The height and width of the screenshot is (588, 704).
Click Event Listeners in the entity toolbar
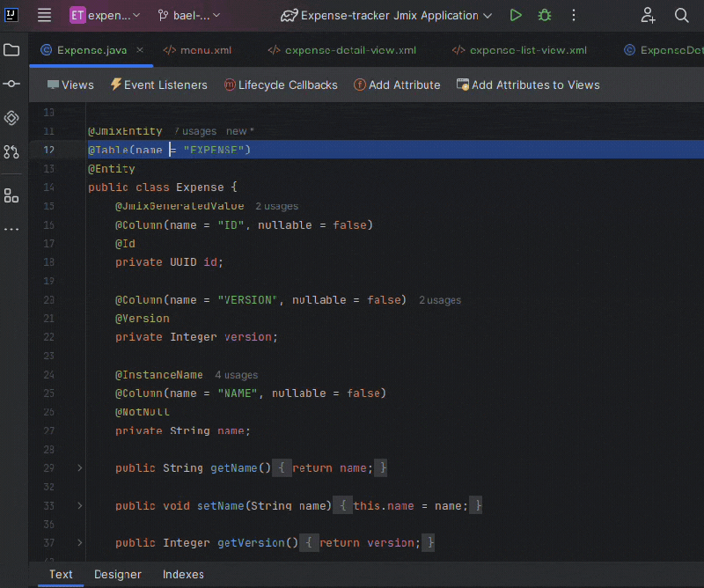[158, 85]
